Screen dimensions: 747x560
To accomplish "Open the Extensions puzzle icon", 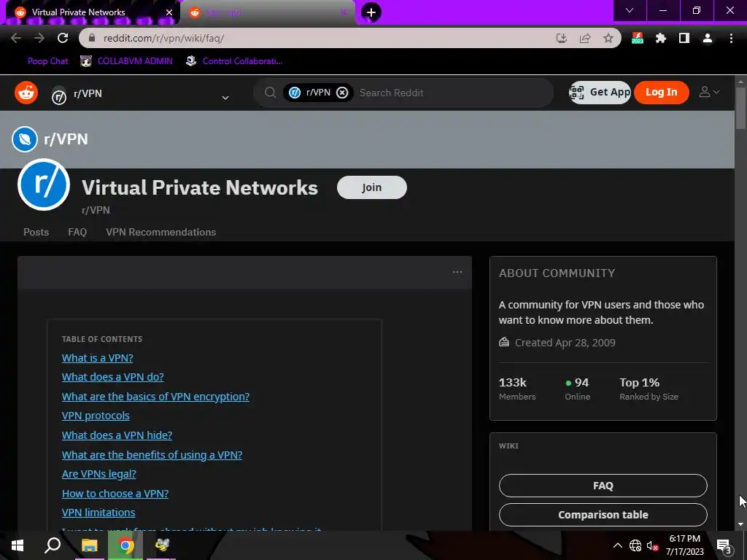I will click(x=661, y=38).
